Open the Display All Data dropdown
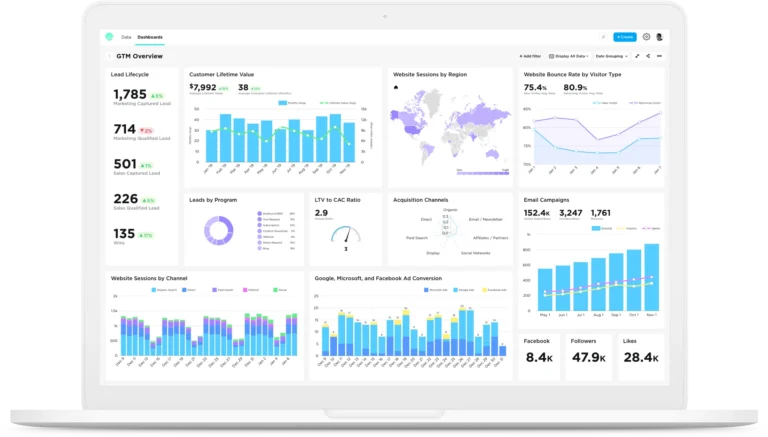The width and height of the screenshot is (768, 437). [x=569, y=56]
